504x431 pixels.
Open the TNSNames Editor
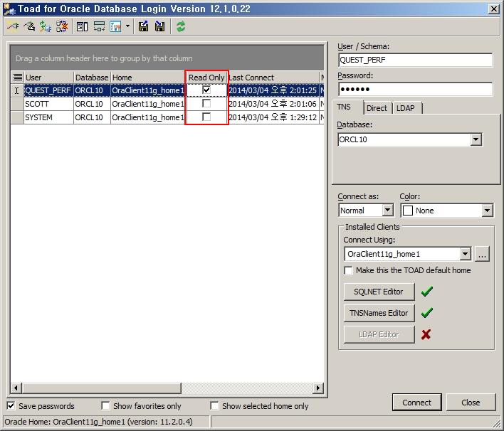pyautogui.click(x=379, y=313)
